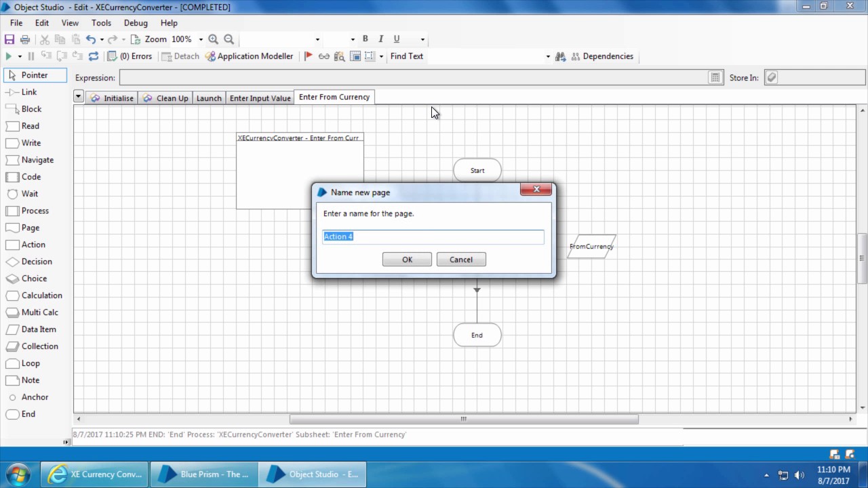Screen dimensions: 868x488
Task: Open the Undo history dropdown arrow
Action: pos(102,39)
